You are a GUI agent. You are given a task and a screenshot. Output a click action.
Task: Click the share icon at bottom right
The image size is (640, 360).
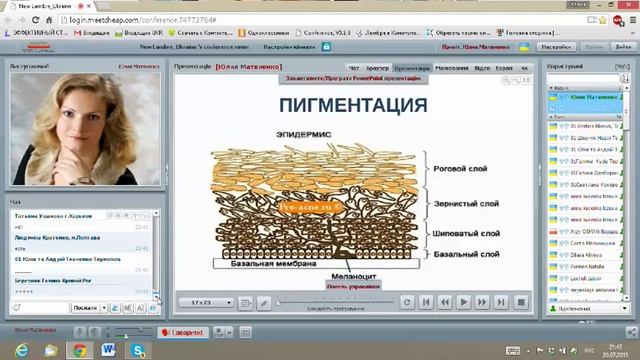coord(632,333)
